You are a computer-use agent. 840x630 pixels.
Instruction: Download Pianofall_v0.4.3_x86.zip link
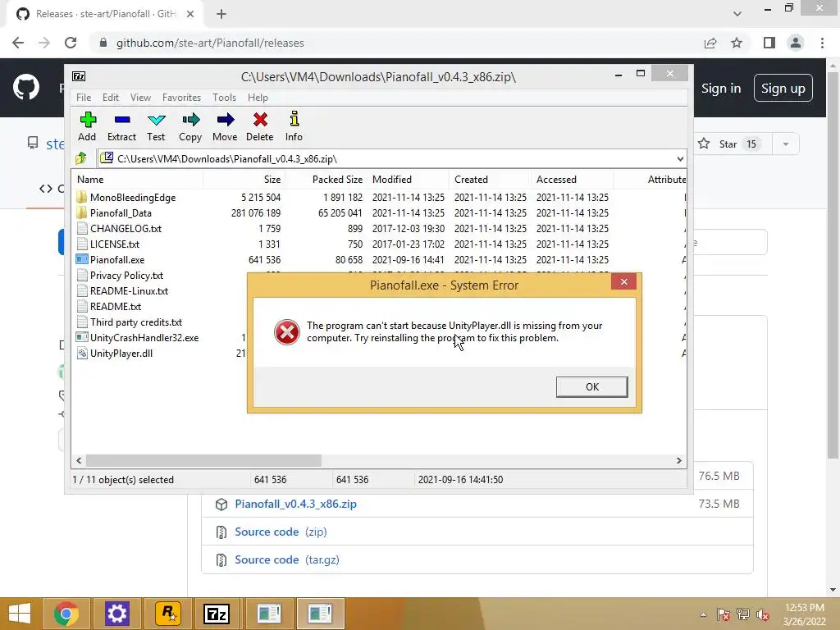click(295, 504)
